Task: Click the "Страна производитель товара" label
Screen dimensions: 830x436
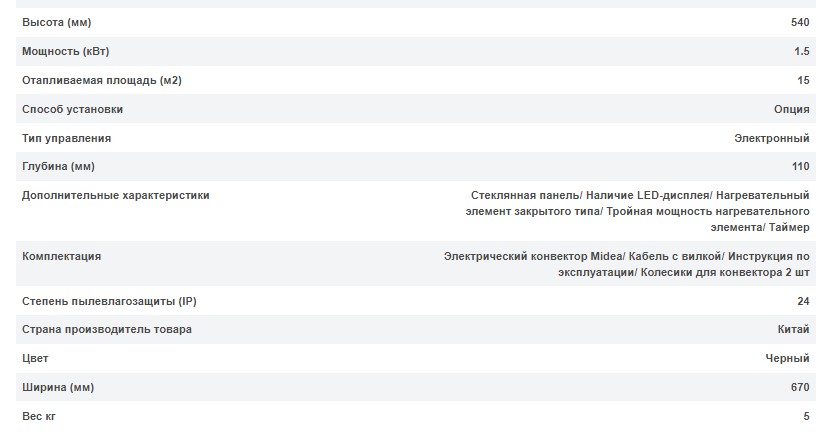Action: coord(107,330)
